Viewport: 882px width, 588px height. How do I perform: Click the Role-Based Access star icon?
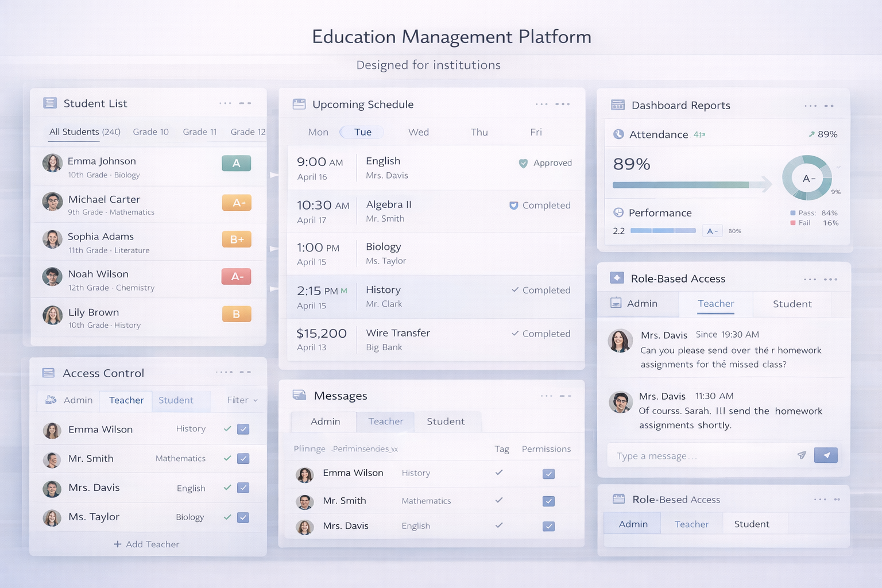coord(617,278)
